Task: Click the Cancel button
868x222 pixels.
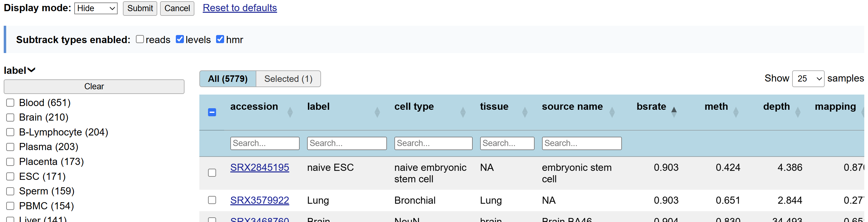Action: click(178, 8)
